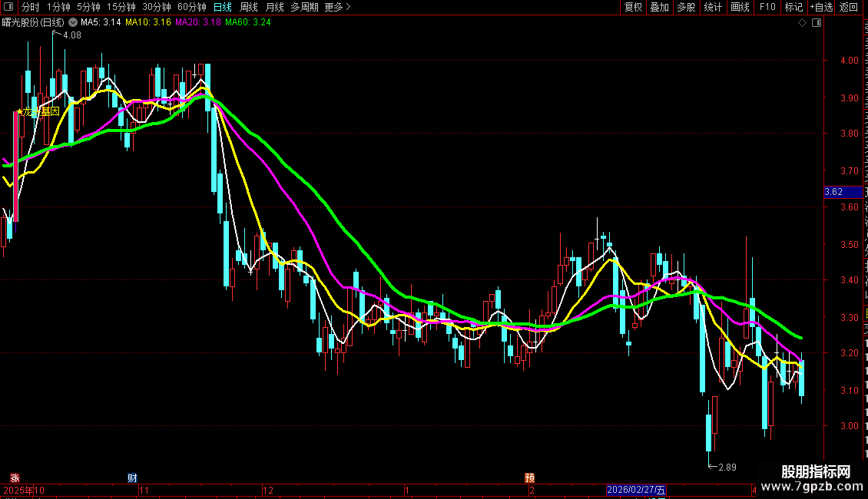Click the diamond icon near top right
This screenshot has height=499, width=868.
[803, 23]
